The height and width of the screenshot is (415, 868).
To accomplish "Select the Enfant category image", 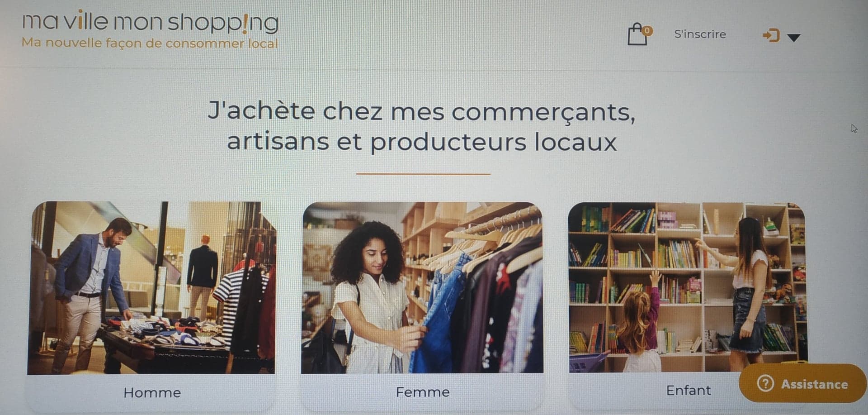I will pos(687,287).
